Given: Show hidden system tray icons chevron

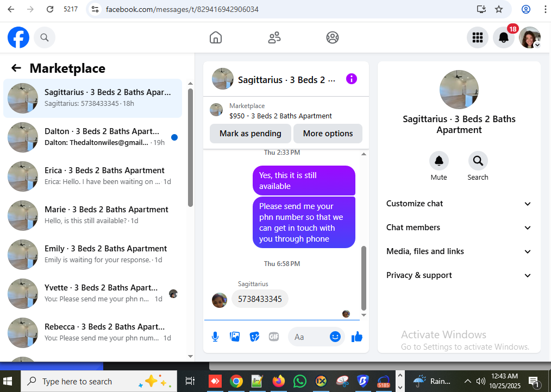Looking at the screenshot, I should click(x=467, y=381).
